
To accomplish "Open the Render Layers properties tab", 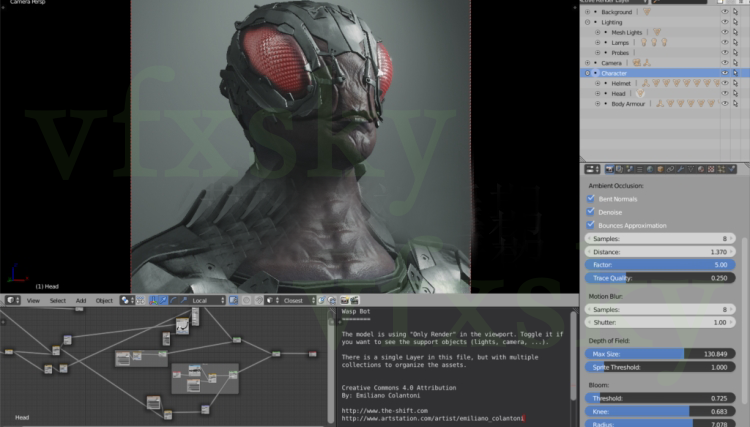I will [x=619, y=169].
